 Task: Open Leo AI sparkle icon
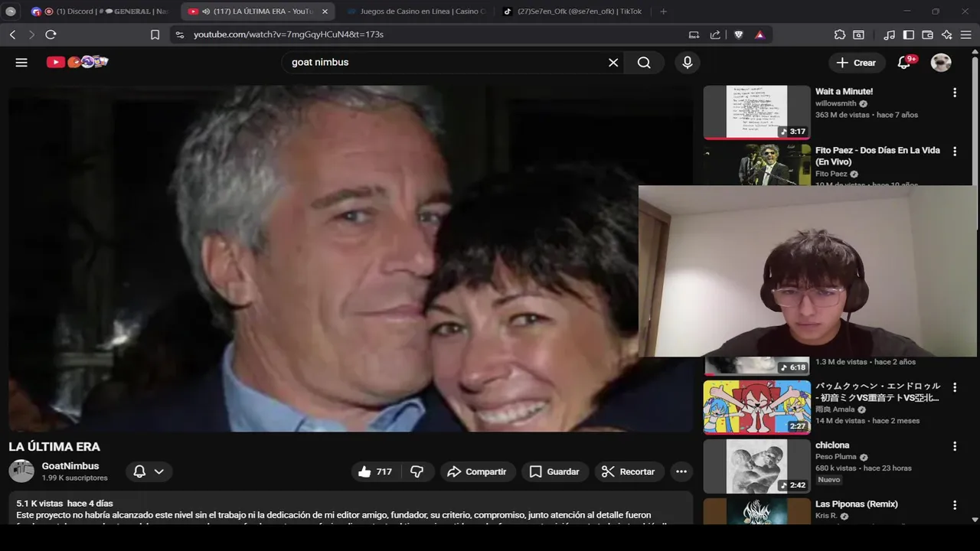pyautogui.click(x=947, y=34)
